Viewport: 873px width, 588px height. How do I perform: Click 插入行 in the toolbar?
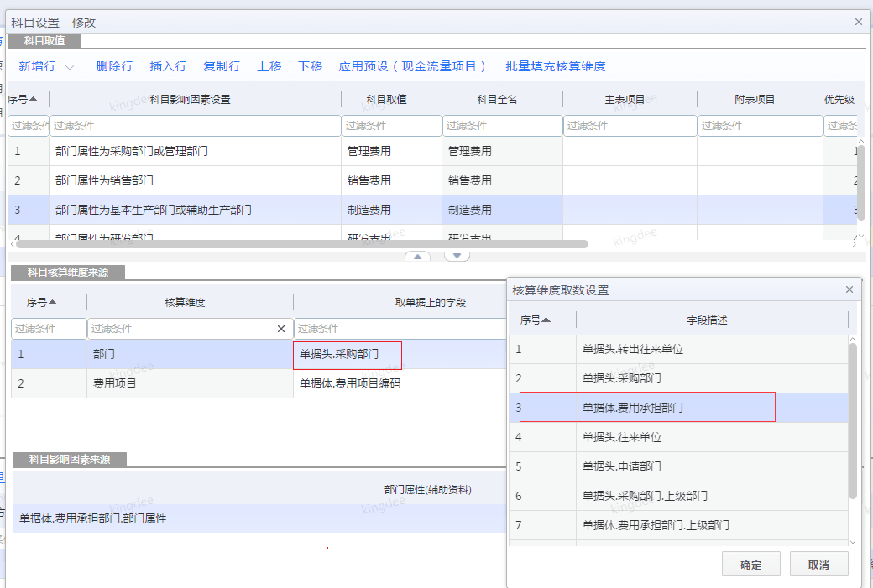(168, 66)
